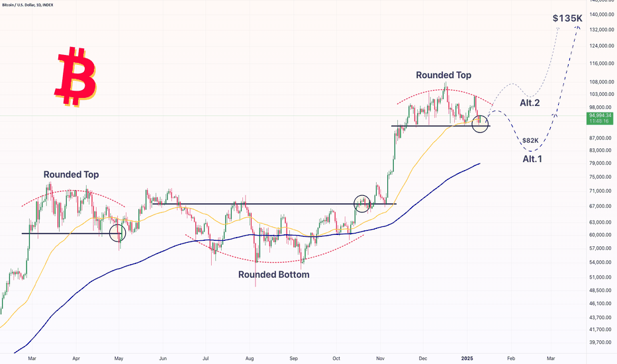Select the shaded circle at the January support test
The image size is (617, 364).
coord(480,124)
